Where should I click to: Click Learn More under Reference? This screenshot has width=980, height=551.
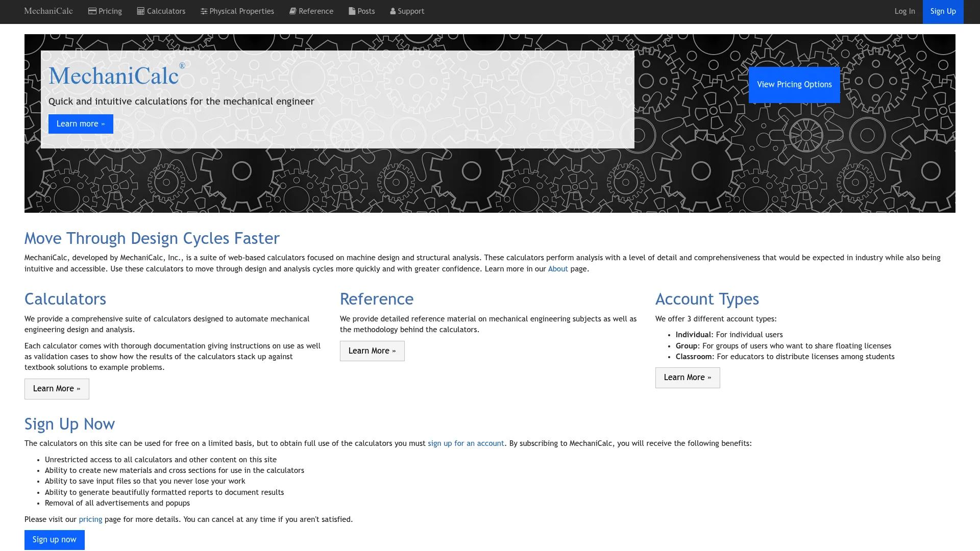point(372,351)
